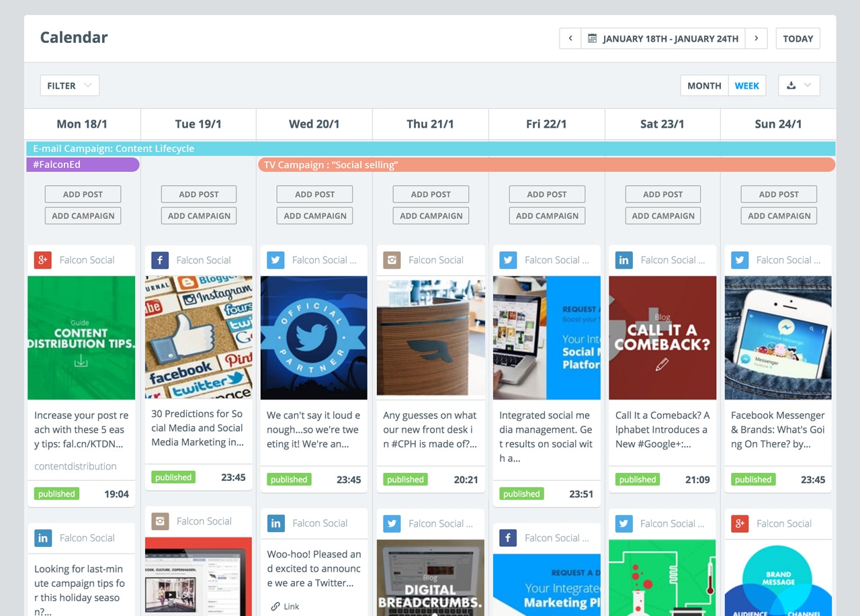Open the purple #FalconEd campaign bar
The image size is (860, 616).
pos(83,165)
